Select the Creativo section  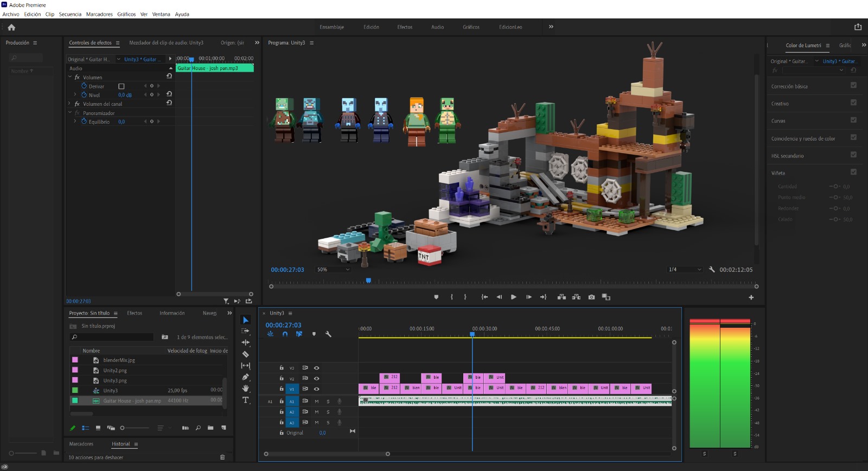[x=780, y=104]
